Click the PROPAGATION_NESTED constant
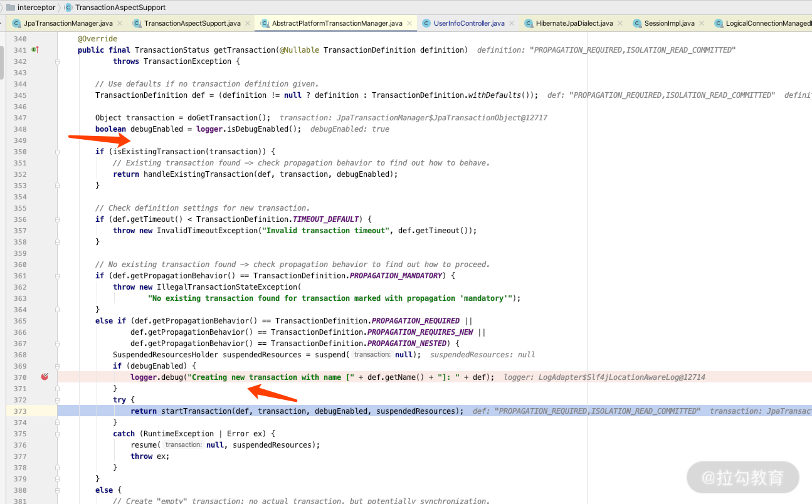The image size is (812, 504). pyautogui.click(x=407, y=344)
